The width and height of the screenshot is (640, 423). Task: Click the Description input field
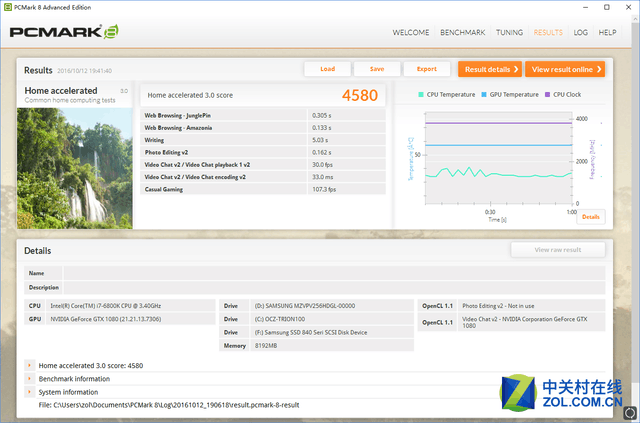[334, 287]
